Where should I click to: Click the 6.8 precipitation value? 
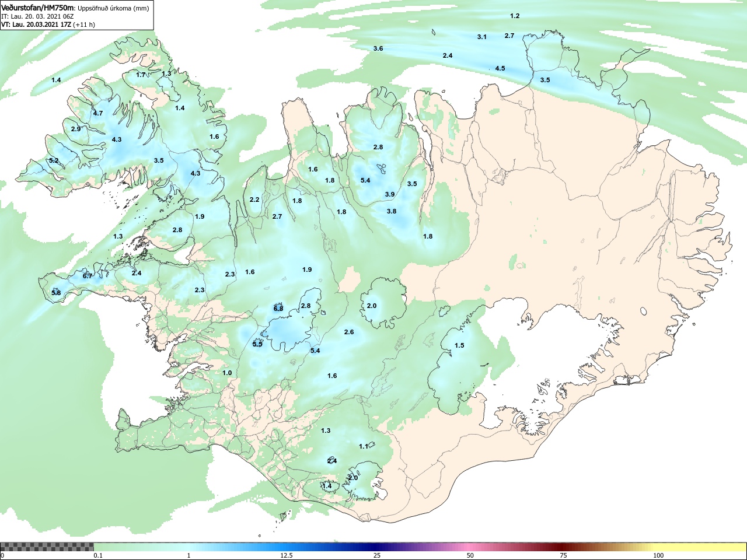[278, 309]
